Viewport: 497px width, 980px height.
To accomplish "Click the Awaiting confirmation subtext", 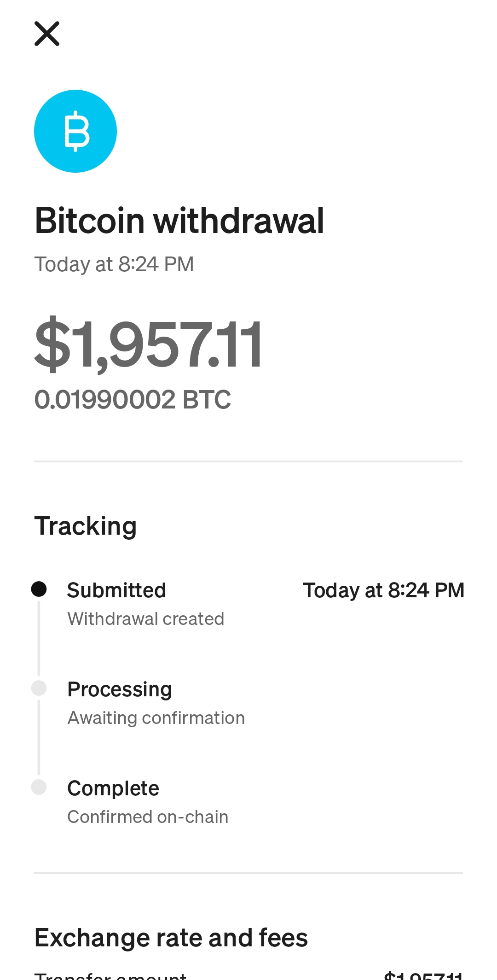I will 156,718.
